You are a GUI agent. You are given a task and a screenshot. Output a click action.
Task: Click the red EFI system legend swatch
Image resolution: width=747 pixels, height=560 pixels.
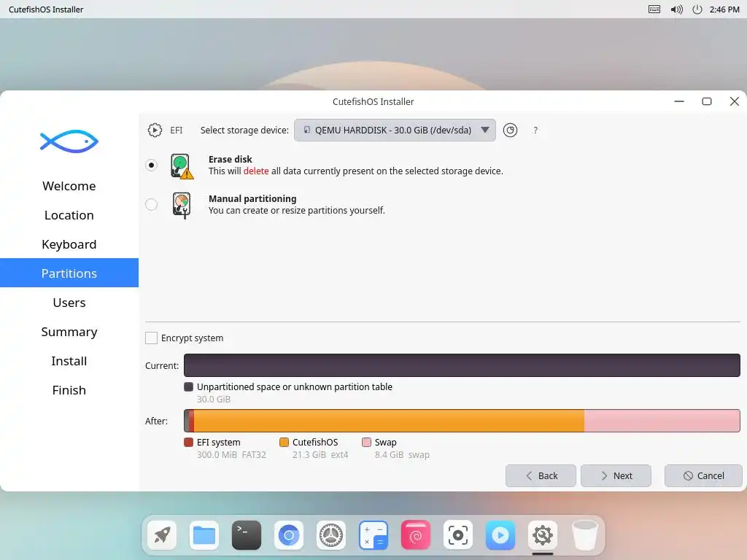pos(189,443)
